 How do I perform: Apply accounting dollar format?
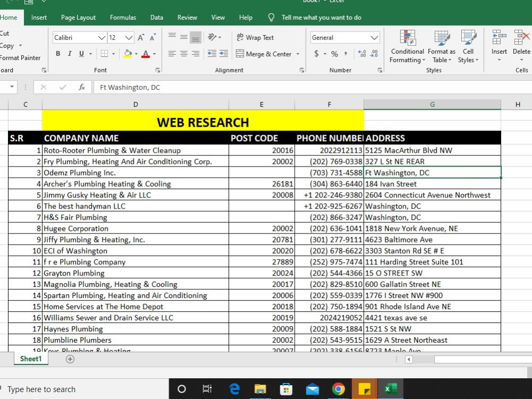[316, 54]
